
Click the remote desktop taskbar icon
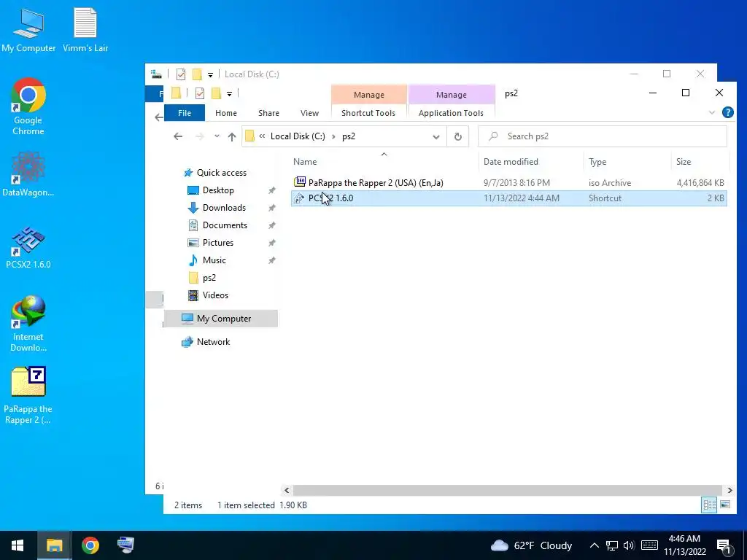point(125,545)
